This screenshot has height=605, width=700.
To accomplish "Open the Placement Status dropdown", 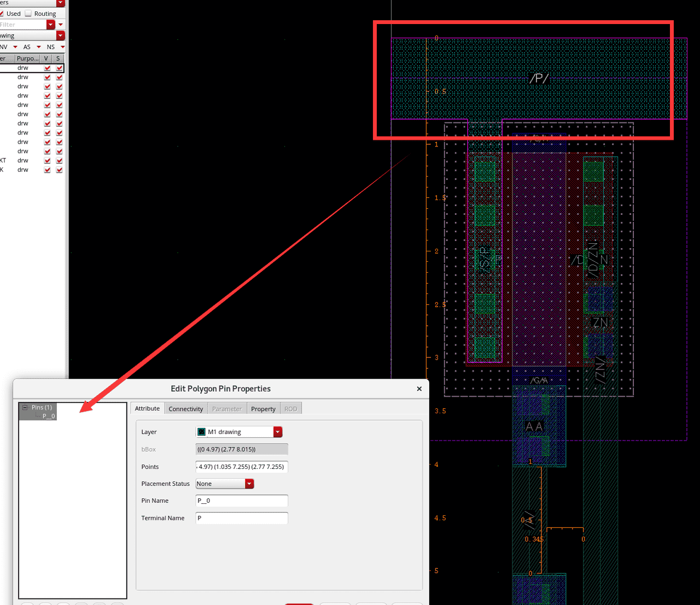I will coord(249,484).
